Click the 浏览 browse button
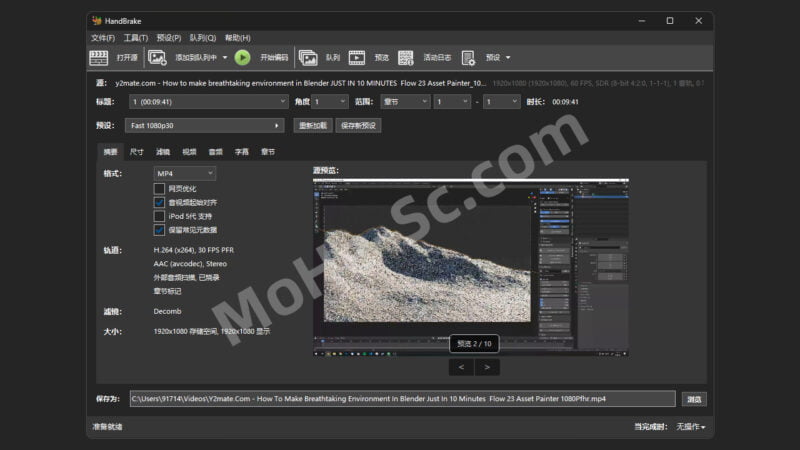 coord(694,399)
